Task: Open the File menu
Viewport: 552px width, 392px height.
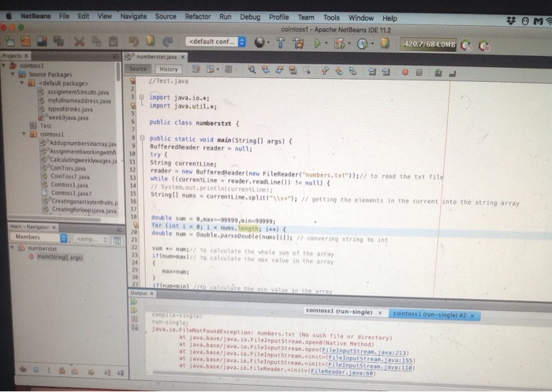Action: coord(64,17)
